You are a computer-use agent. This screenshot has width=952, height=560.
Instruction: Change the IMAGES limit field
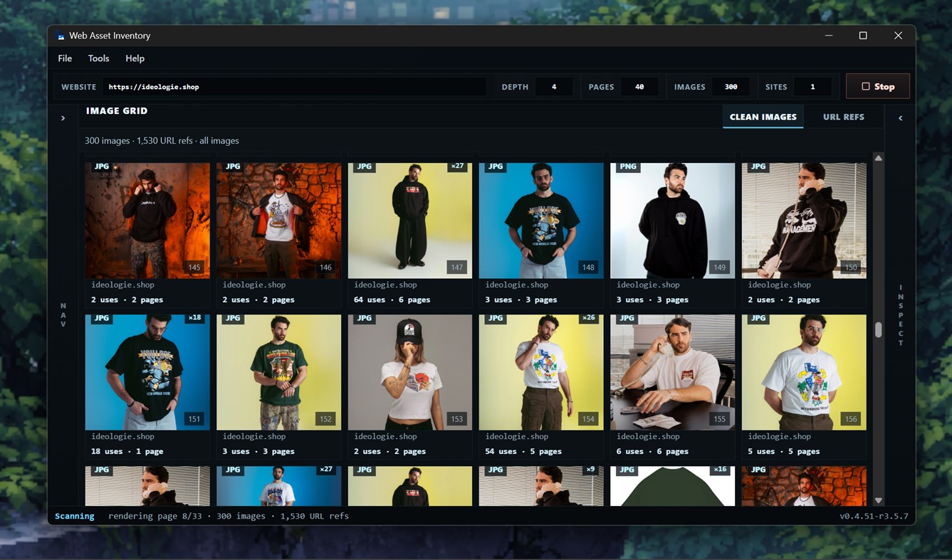(731, 87)
